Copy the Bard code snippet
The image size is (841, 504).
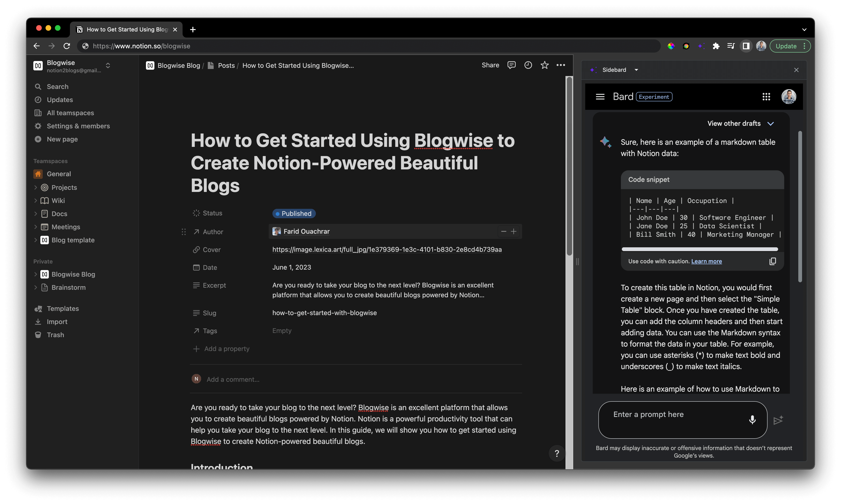click(x=772, y=261)
